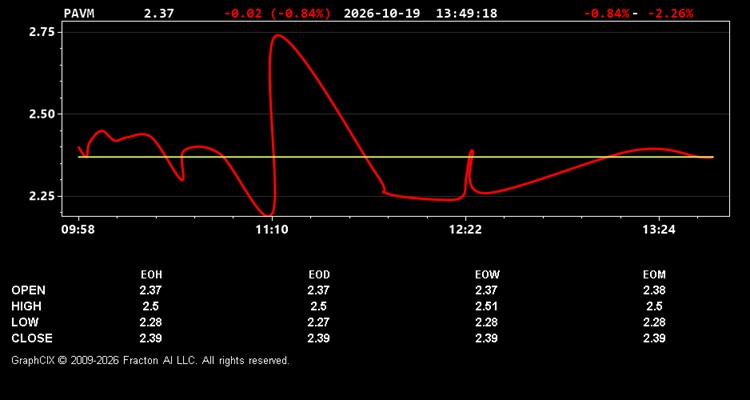
Task: Pick the EOD LOW value 2.27
Action: [x=319, y=322]
